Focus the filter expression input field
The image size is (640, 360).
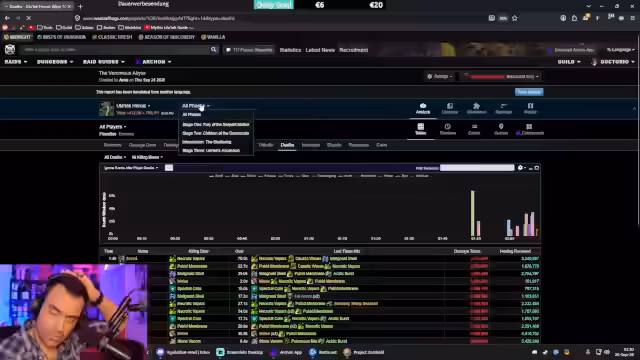[477, 168]
